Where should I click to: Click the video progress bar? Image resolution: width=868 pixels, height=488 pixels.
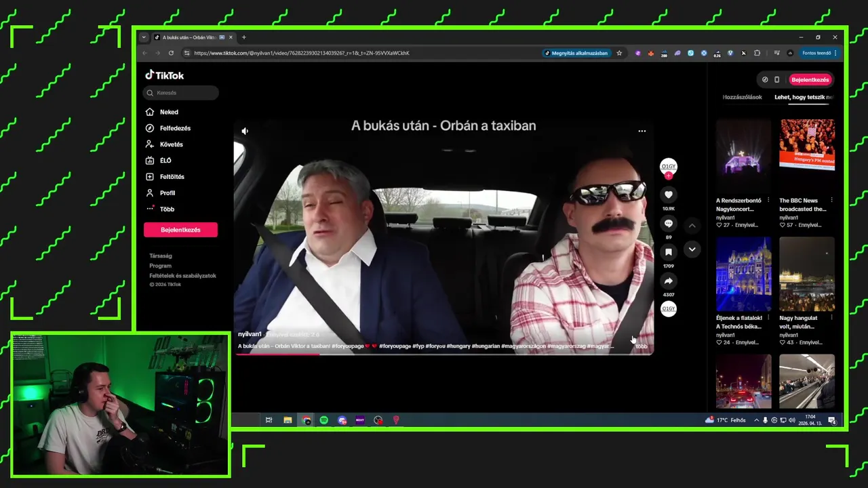point(443,354)
